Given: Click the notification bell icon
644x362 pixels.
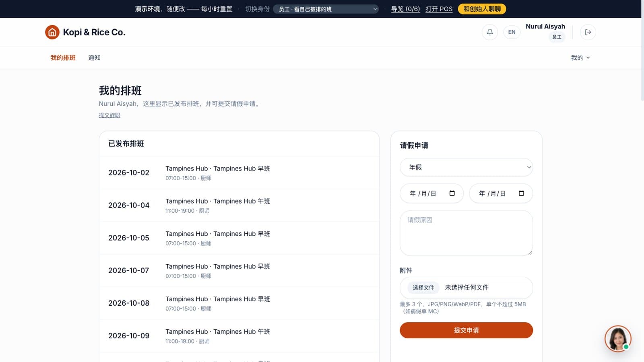Looking at the screenshot, I should pyautogui.click(x=490, y=32).
